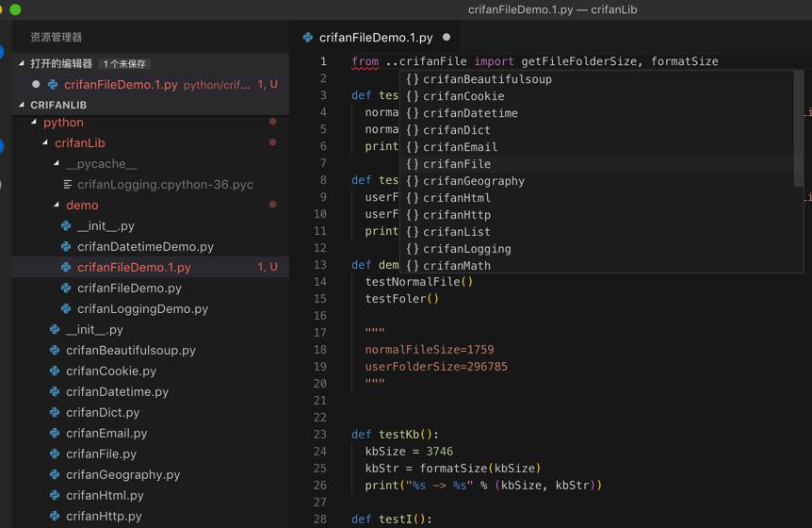The height and width of the screenshot is (528, 812).
Task: Collapse the __pycache__ folder arrow
Action: coord(57,163)
